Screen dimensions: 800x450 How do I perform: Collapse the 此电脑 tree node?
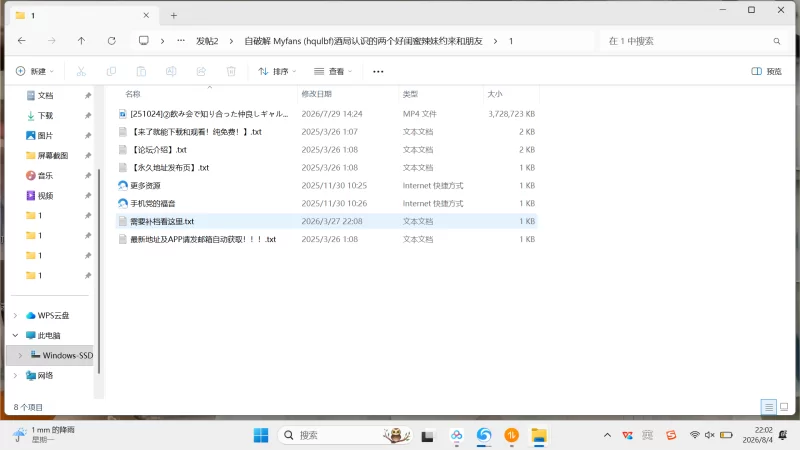15,336
